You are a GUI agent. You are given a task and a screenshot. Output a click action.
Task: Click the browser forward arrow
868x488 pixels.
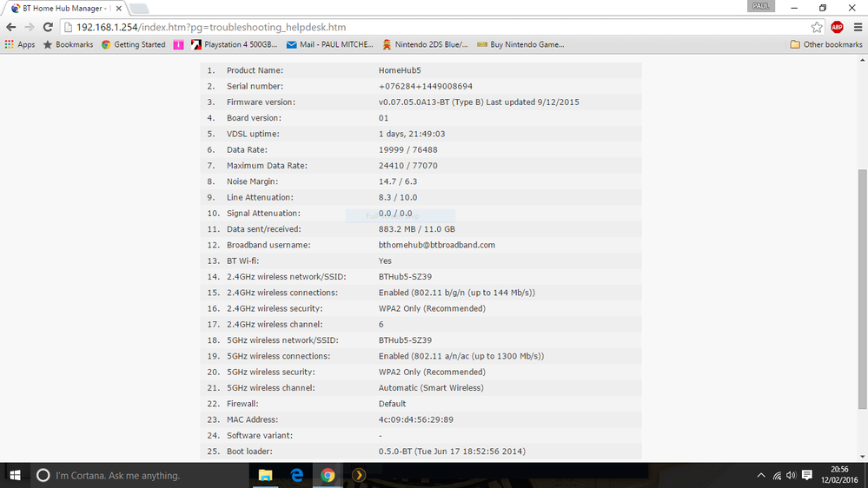pos(30,27)
